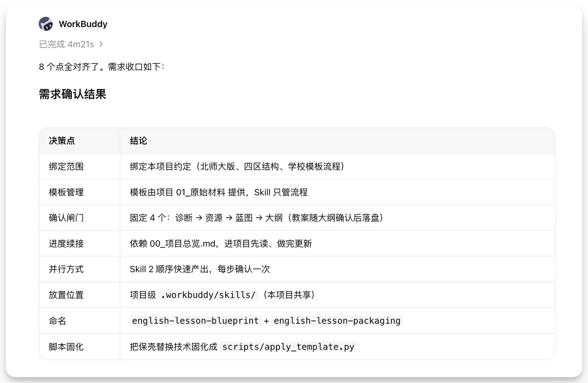Click the english-lesson-blueprint code snippet

[x=195, y=321]
